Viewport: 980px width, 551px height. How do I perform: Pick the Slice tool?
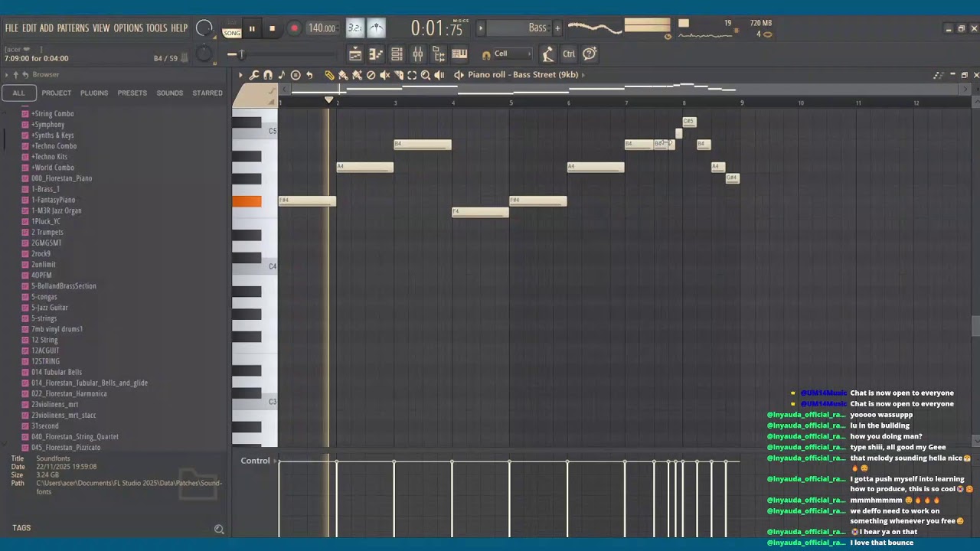coord(399,75)
